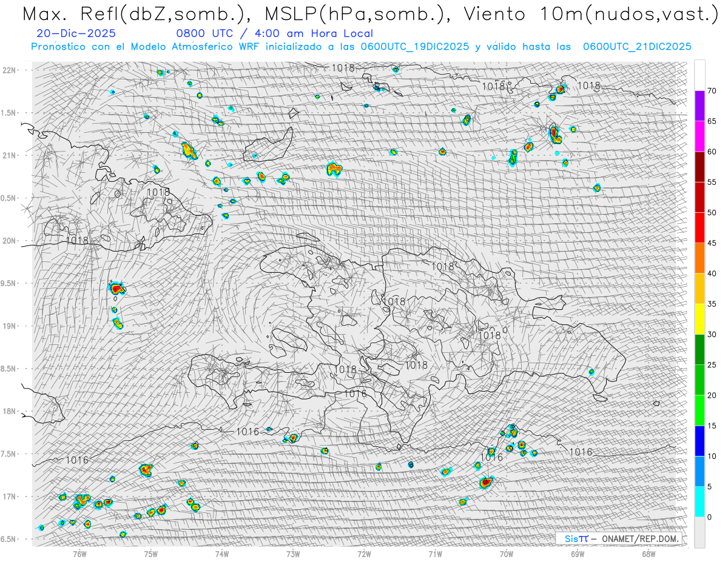Click the '19N' latitude label
728x562 pixels.
pos(10,326)
